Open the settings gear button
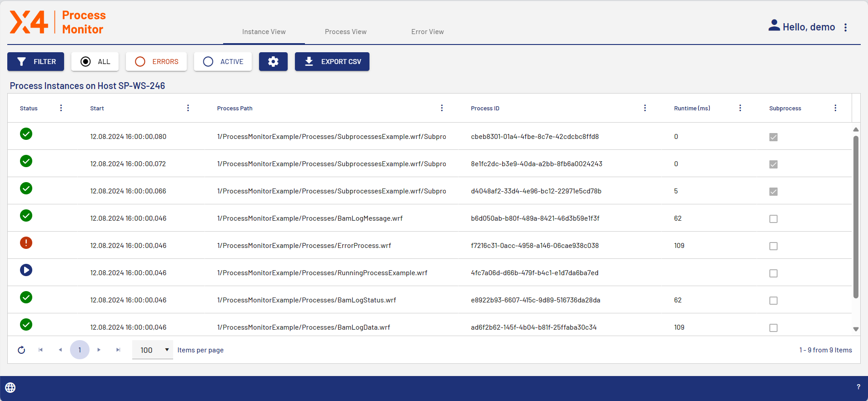Image resolution: width=868 pixels, height=401 pixels. point(273,62)
